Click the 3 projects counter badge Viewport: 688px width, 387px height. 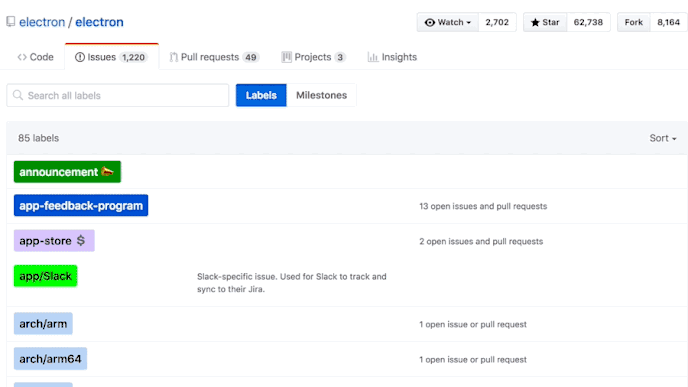(x=340, y=57)
